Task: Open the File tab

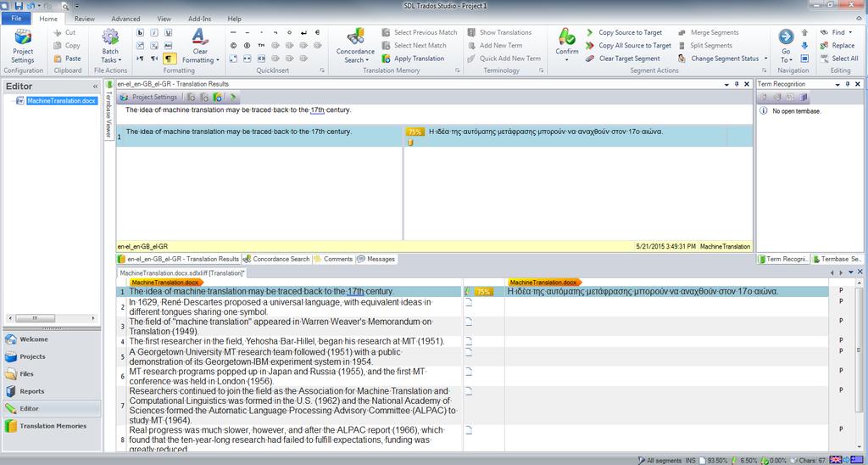Action: click(x=17, y=19)
